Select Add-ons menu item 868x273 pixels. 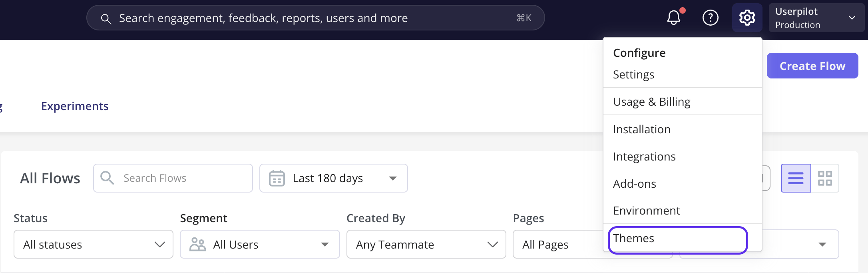pyautogui.click(x=683, y=184)
